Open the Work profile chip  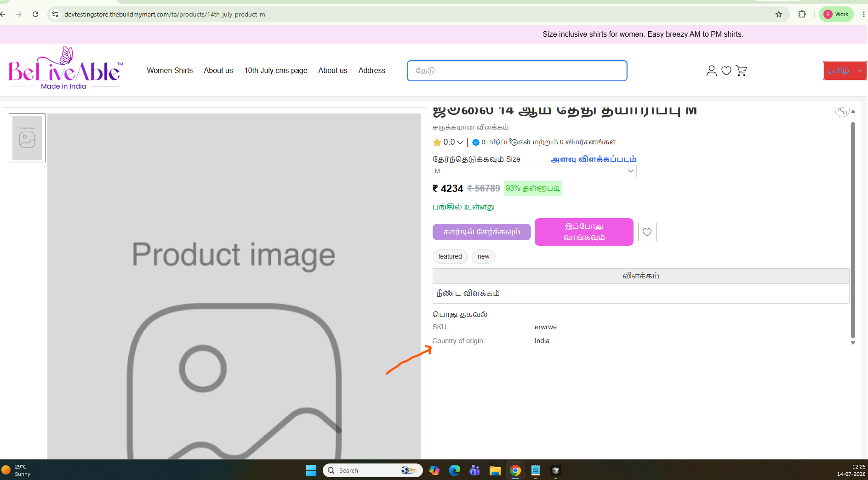click(x=836, y=14)
